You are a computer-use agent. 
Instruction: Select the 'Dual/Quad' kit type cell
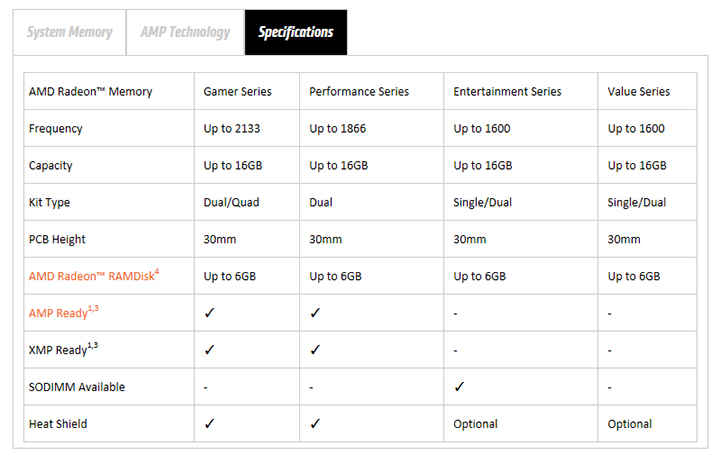(x=231, y=203)
